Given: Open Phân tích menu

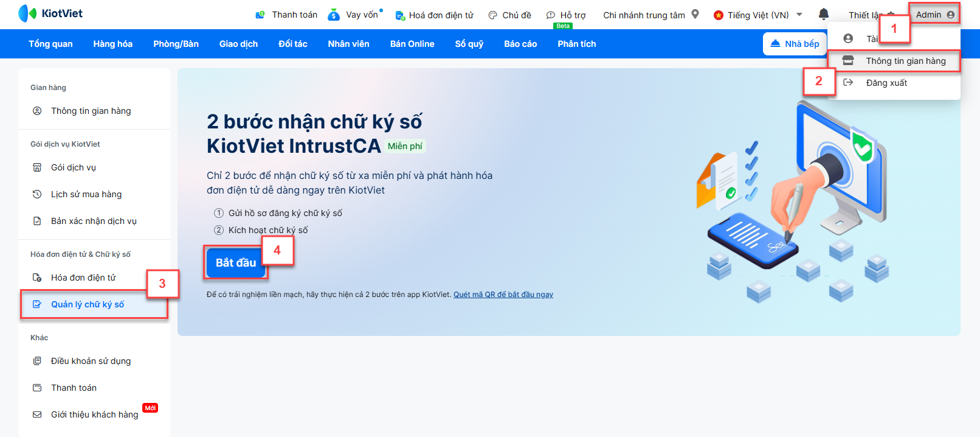Looking at the screenshot, I should (x=577, y=44).
